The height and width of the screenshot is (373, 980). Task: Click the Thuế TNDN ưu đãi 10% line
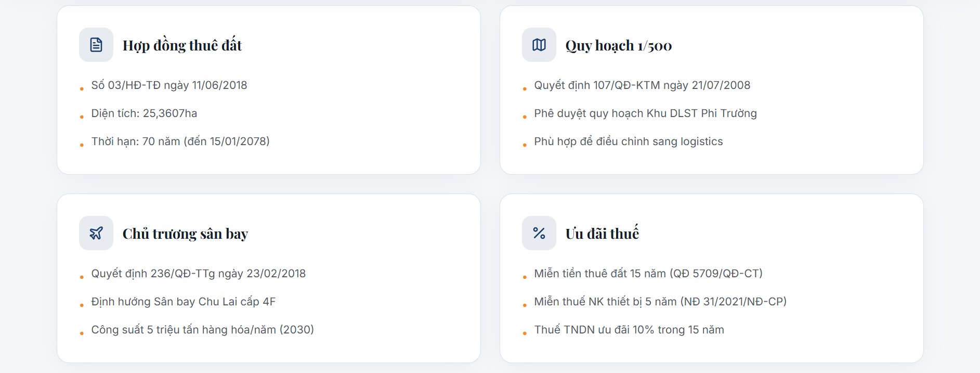coord(629,330)
